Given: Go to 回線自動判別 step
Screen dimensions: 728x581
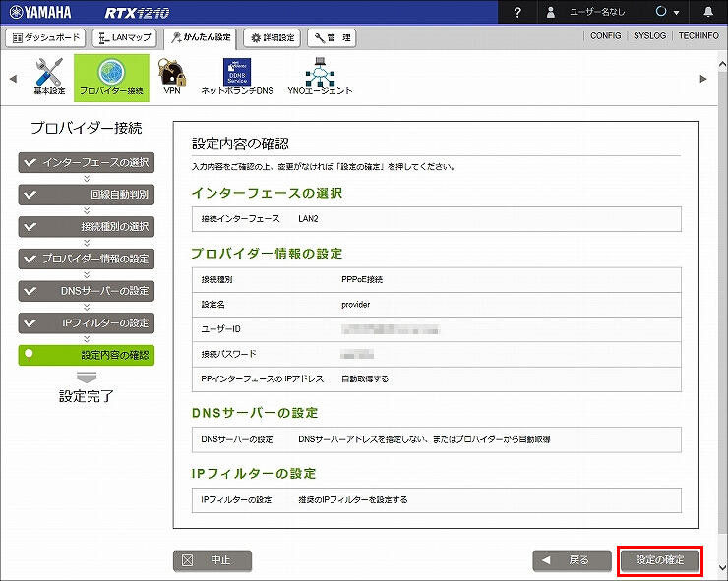Looking at the screenshot, I should click(87, 195).
